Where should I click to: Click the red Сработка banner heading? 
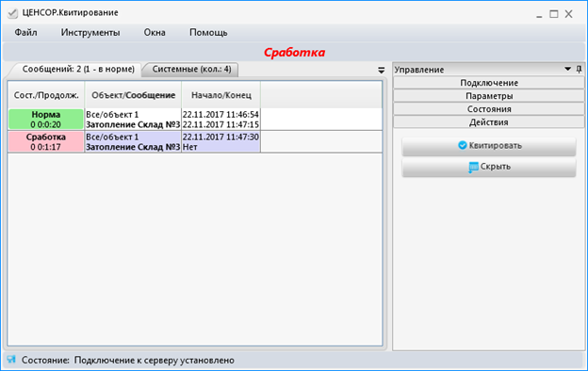(294, 53)
